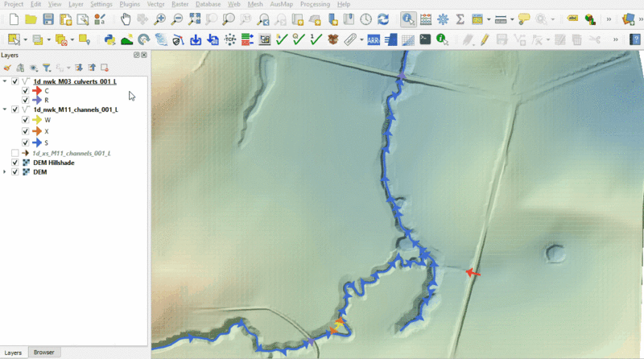Image resolution: width=644 pixels, height=359 pixels.
Task: Activate the Identify Features tool
Action: 408,19
